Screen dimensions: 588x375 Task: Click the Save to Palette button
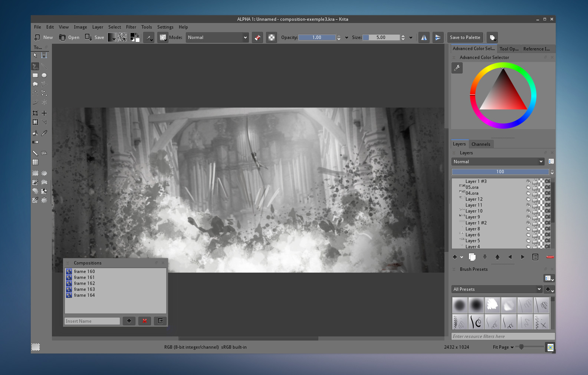[465, 37]
